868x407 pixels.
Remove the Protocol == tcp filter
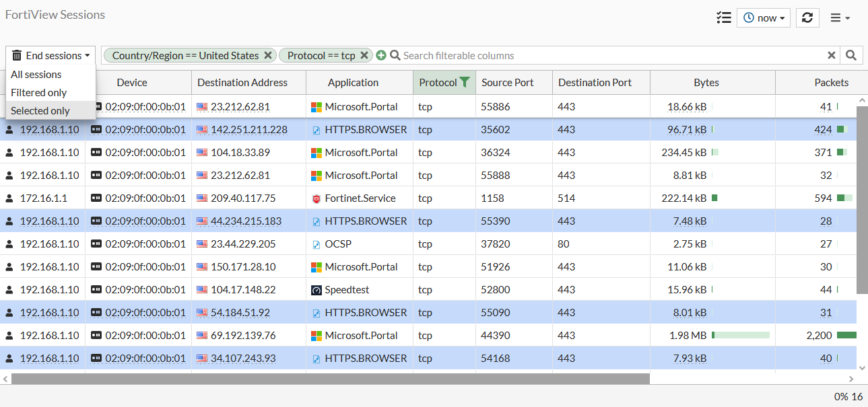364,55
